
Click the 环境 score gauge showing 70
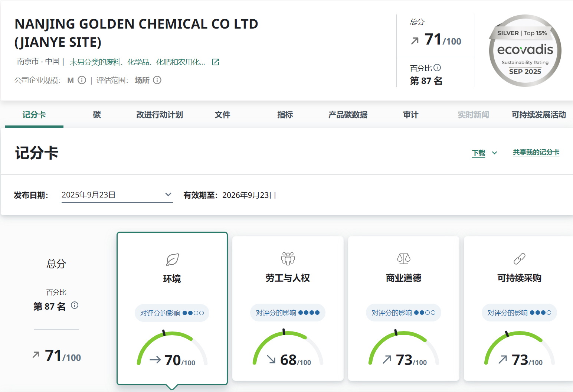point(172,350)
